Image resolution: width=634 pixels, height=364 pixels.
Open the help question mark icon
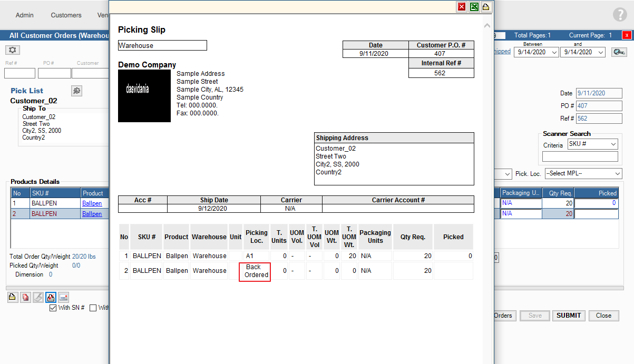click(620, 15)
